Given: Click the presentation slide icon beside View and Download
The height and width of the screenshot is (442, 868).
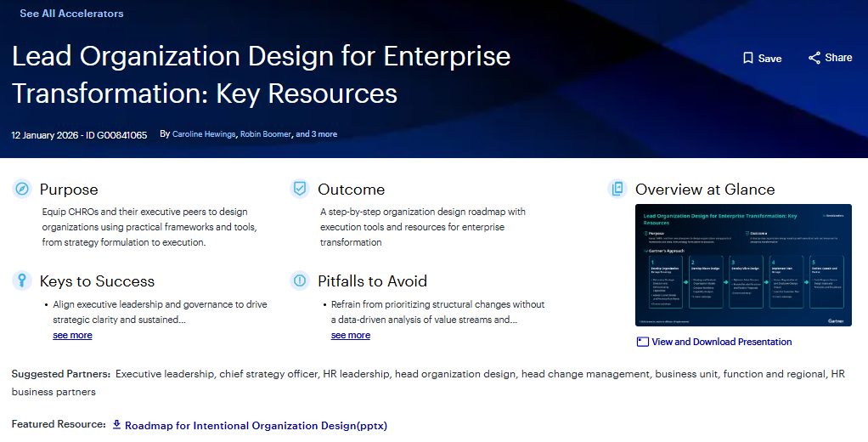Looking at the screenshot, I should coord(642,342).
